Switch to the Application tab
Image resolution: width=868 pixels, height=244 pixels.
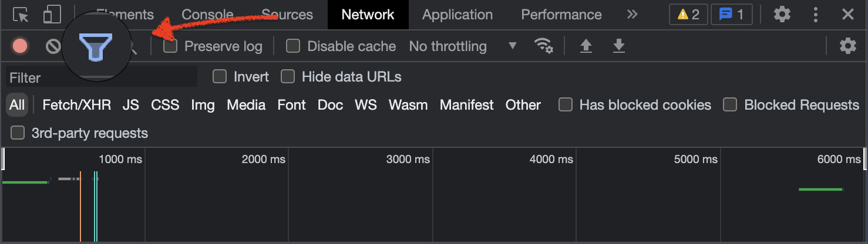tap(457, 15)
